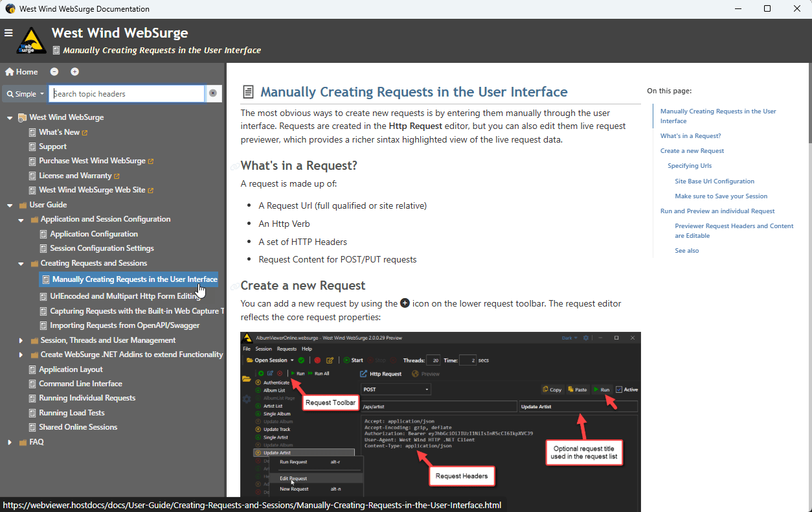Jump to Site Base Url Configuration
The image size is (812, 512).
[x=714, y=181]
